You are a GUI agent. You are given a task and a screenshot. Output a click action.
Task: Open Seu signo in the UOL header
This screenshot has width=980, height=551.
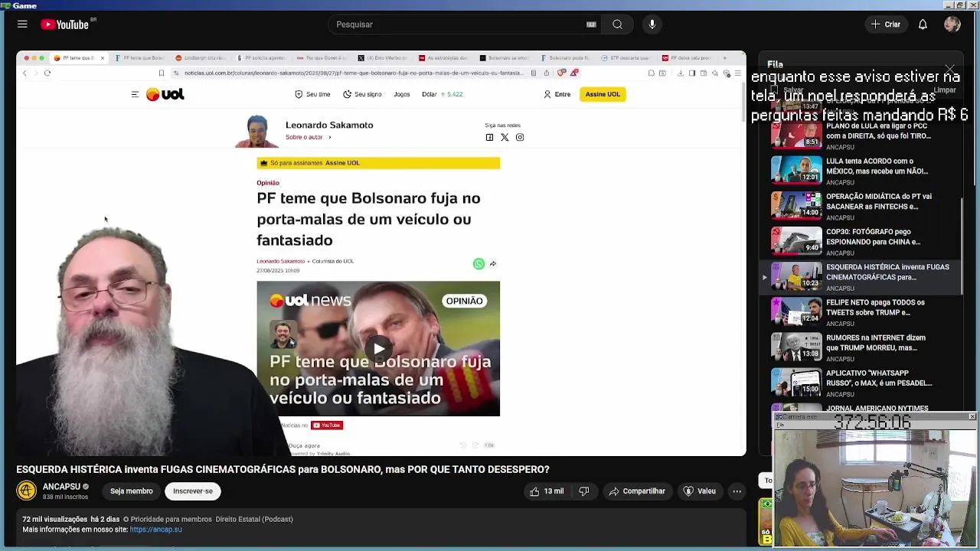point(362,94)
